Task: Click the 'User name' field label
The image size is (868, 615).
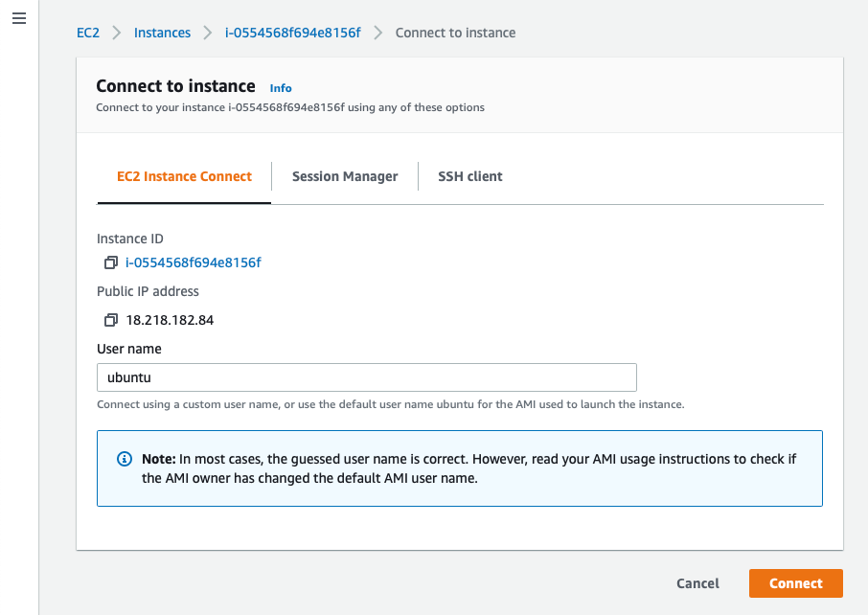Action: (129, 349)
